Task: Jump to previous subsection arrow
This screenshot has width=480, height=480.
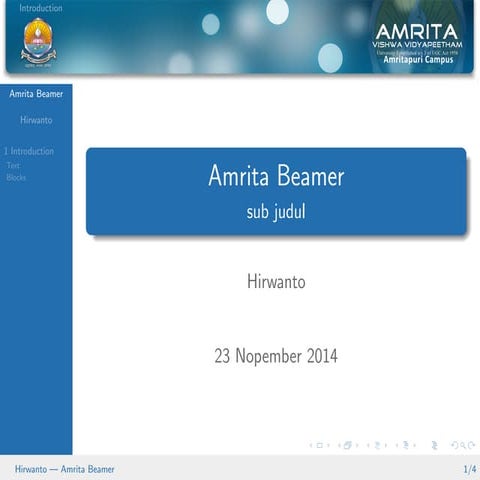Action: [x=368, y=445]
